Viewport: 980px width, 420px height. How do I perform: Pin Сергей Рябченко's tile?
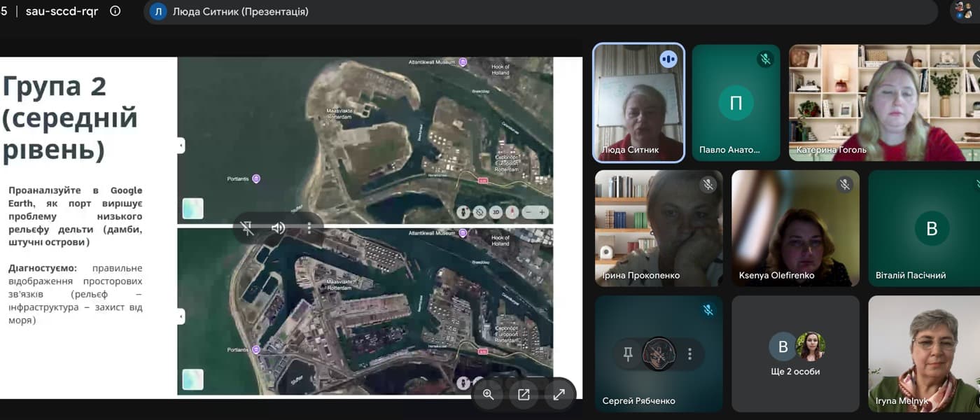(x=628, y=354)
